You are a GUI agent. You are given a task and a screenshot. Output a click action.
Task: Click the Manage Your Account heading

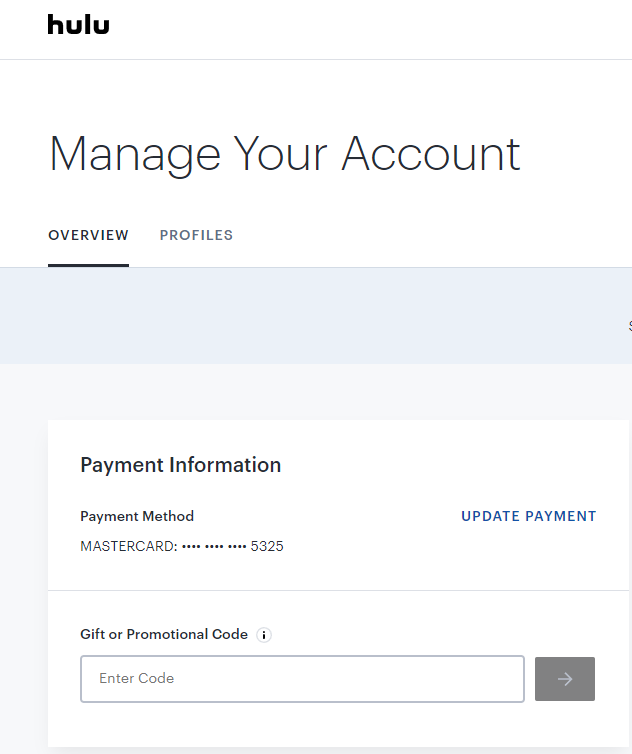pos(284,154)
